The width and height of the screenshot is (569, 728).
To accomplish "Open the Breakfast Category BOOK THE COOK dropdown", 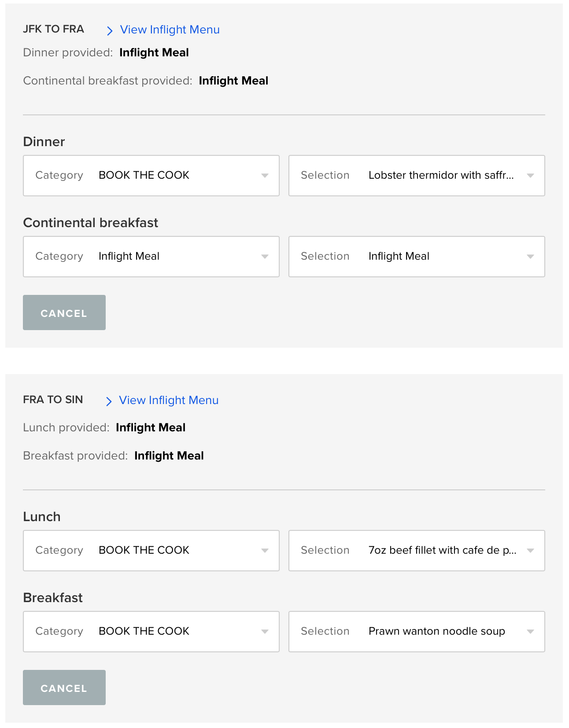I will (x=151, y=632).
